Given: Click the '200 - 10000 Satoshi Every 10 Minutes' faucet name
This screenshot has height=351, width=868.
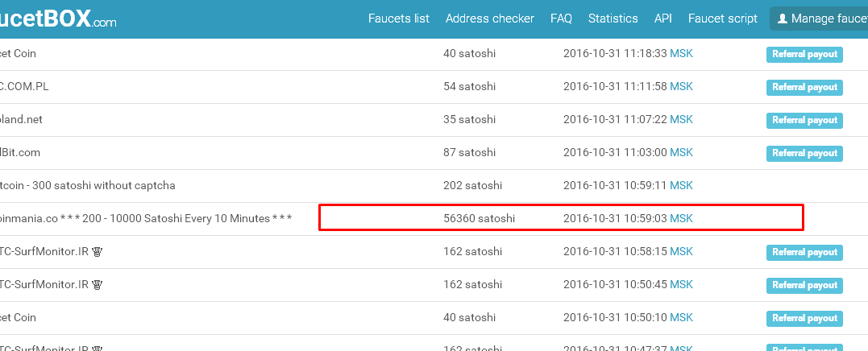Looking at the screenshot, I should click(x=145, y=218).
